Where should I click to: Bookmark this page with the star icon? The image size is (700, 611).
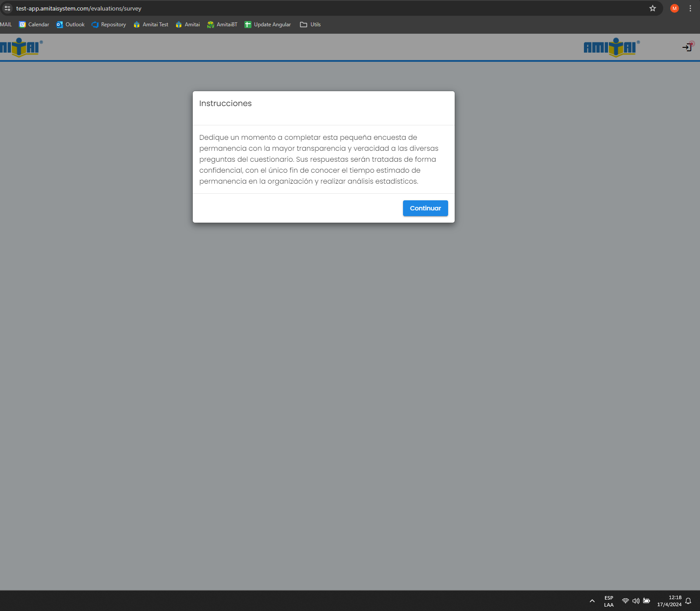click(652, 8)
